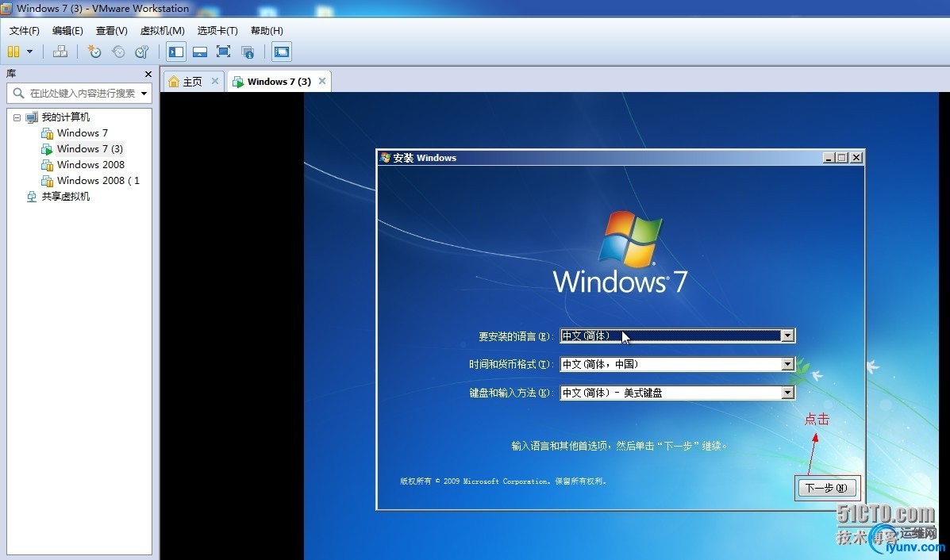Screen dimensions: 950x560
Task: Click the VMware Workstation title bar icon
Action: point(6,8)
